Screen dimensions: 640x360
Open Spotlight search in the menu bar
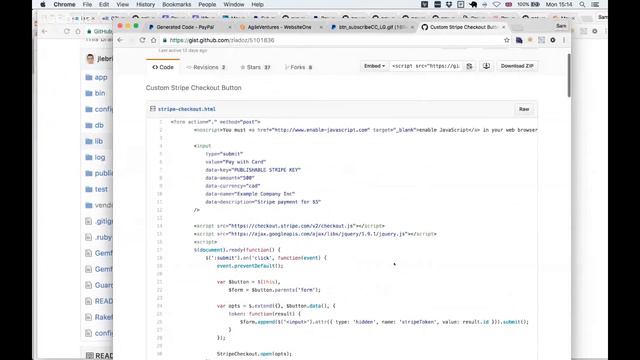[x=582, y=4]
